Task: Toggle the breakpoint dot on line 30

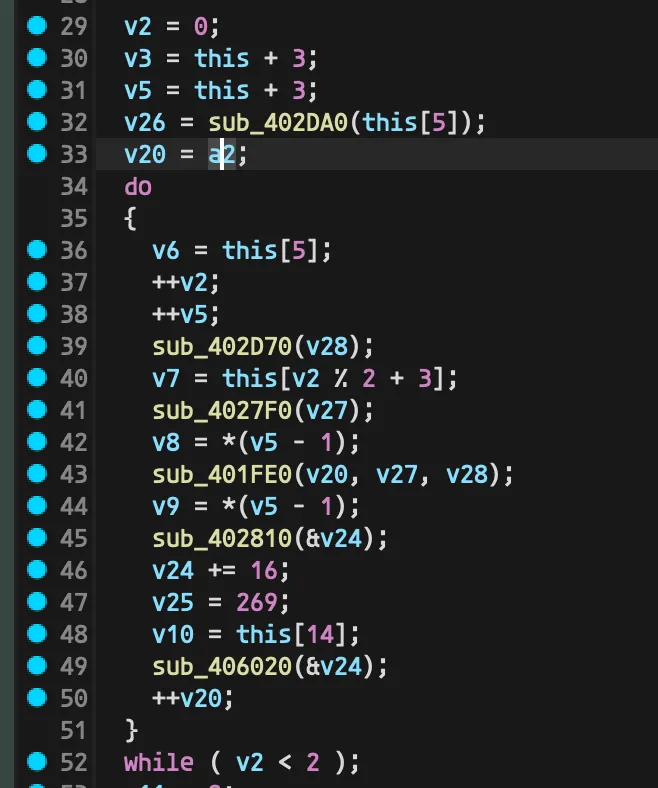Action: [37, 58]
